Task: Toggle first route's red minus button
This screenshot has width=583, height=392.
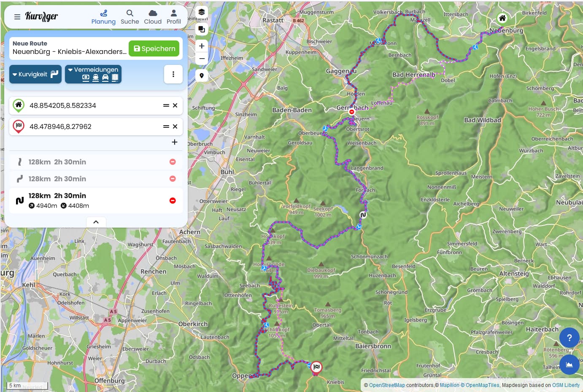Action: click(173, 162)
